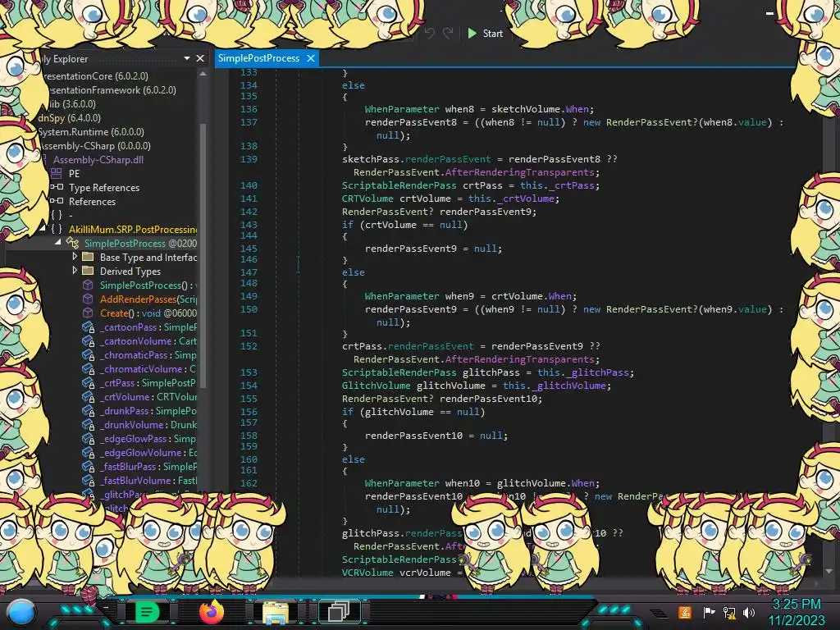Click the _crtVolume field icon
The height and width of the screenshot is (630, 840).
89,396
